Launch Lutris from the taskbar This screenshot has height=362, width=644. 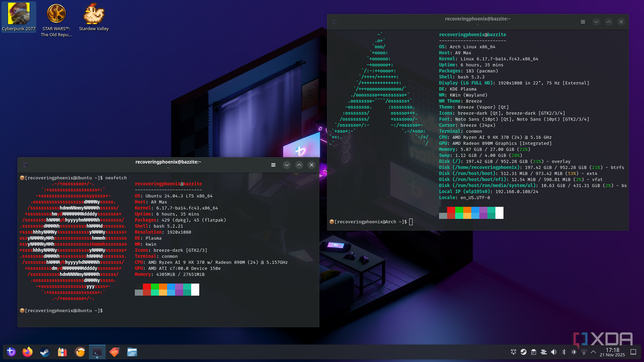(x=80, y=352)
